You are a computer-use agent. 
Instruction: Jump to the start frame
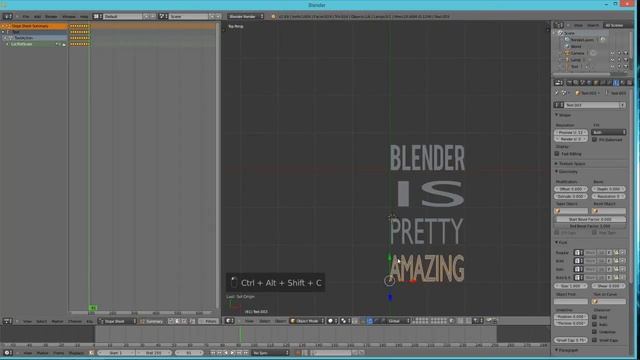[213, 353]
